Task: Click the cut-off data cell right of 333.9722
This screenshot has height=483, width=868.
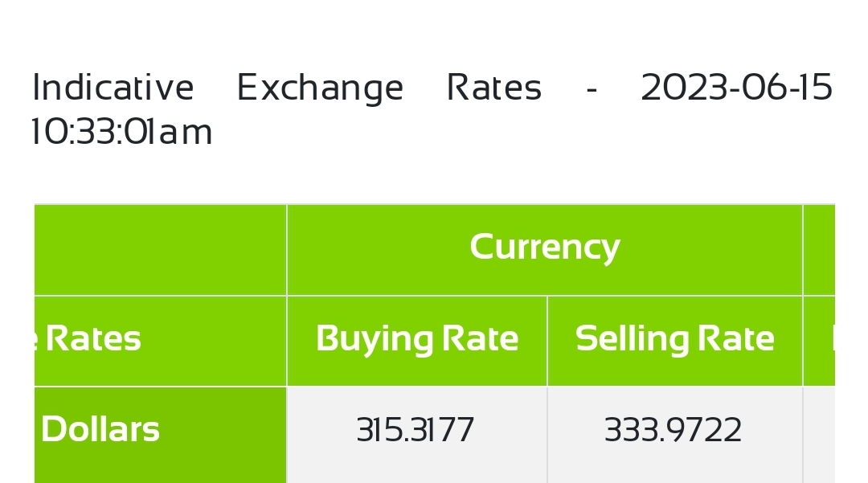Action: 819,435
